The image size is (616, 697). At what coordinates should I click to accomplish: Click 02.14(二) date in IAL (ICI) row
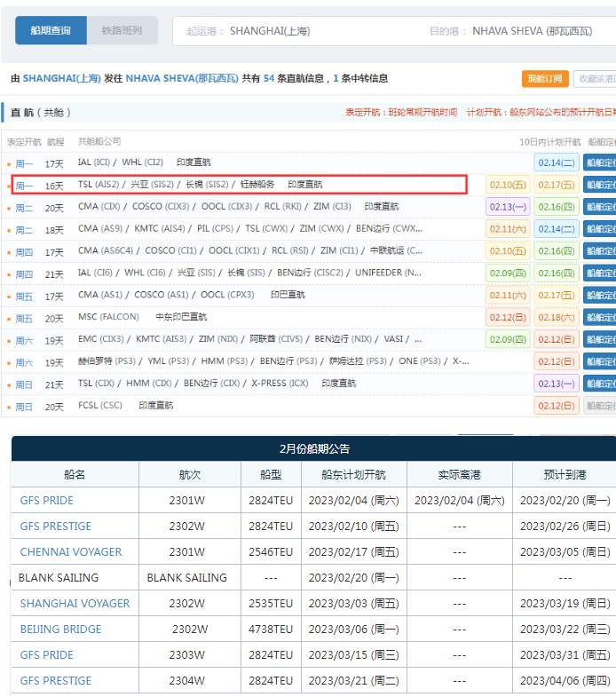(557, 162)
